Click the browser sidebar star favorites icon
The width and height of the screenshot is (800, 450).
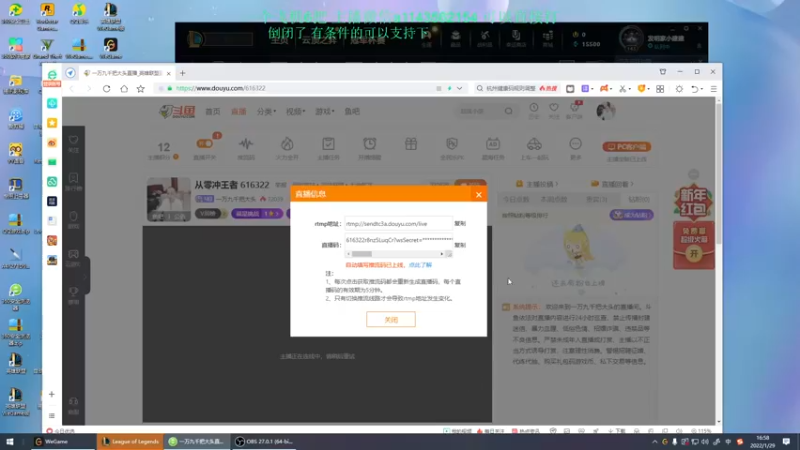coord(52,123)
